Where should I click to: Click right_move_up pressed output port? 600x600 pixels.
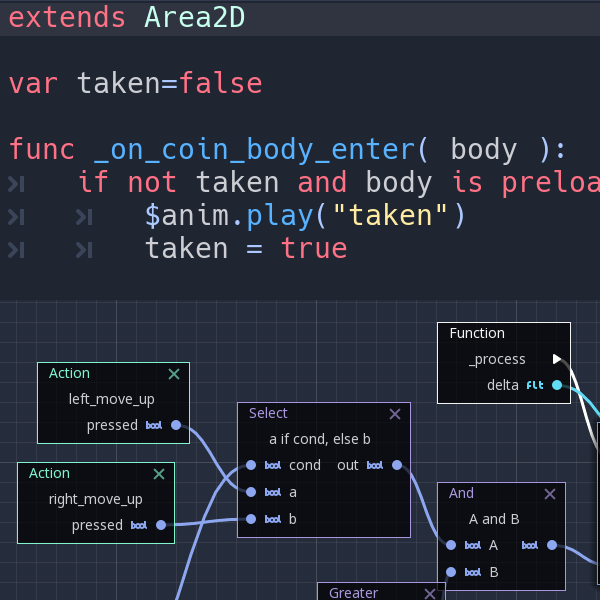pos(161,525)
